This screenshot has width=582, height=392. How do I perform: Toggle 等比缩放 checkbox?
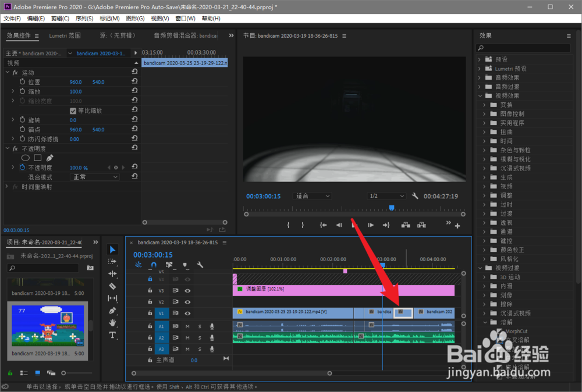(x=73, y=111)
